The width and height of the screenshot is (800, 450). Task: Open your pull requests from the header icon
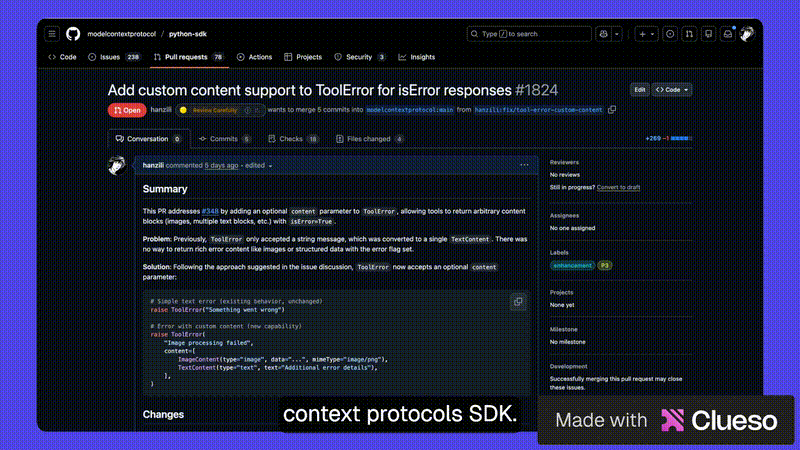tap(689, 34)
